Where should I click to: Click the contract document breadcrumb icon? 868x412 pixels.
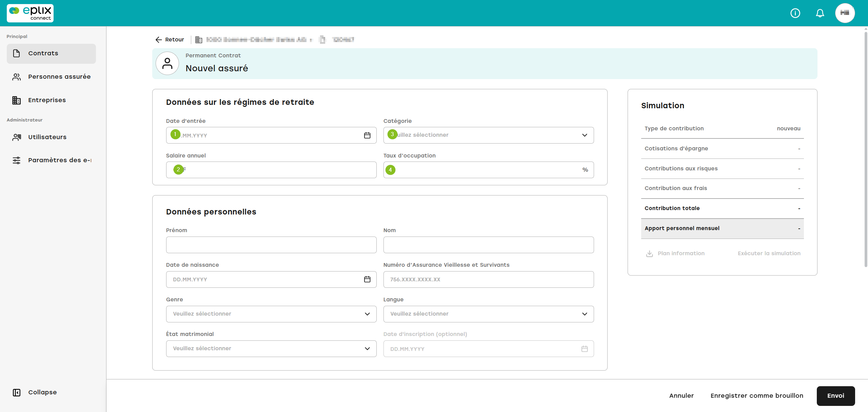(322, 40)
